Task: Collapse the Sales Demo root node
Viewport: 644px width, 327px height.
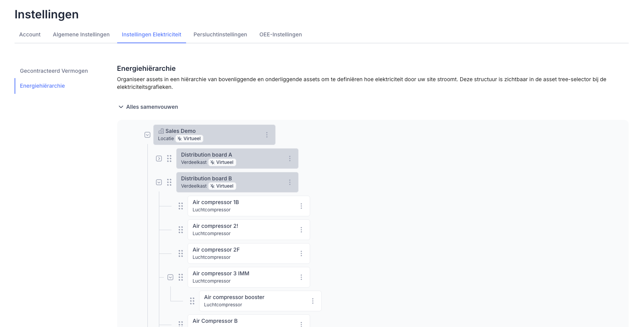Action: (147, 135)
